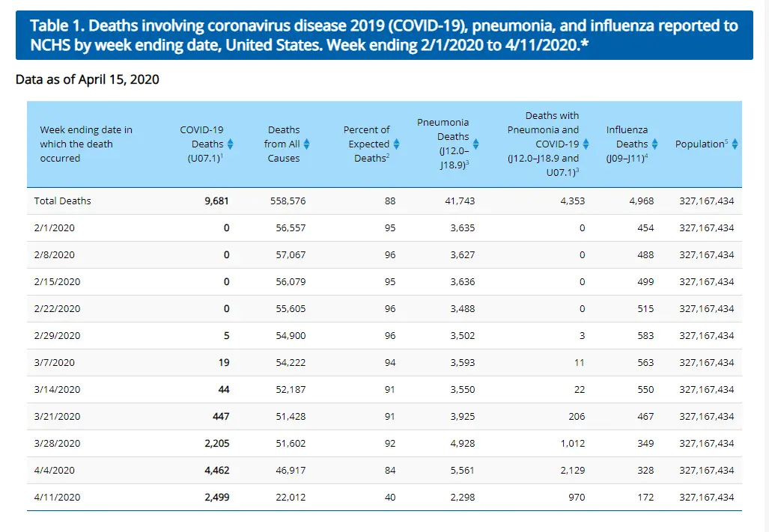The image size is (769, 532).
Task: Select total COVID-19 deaths value 9,681
Action: (x=216, y=201)
